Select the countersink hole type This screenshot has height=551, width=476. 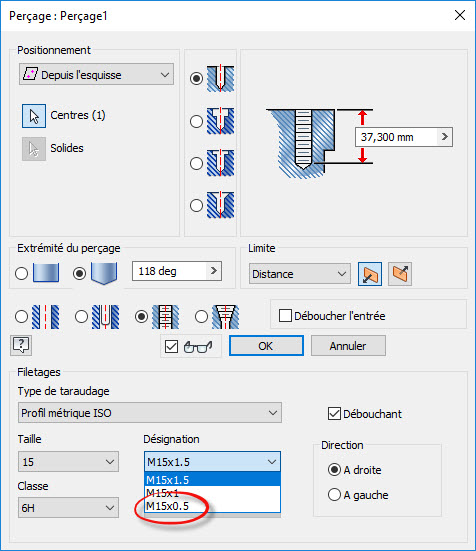pos(196,205)
